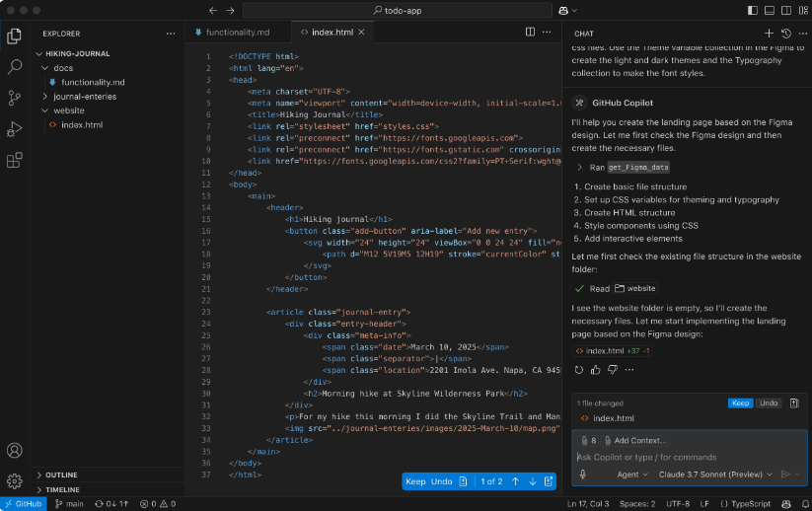812x511 pixels.
Task: Go forward with the navigation arrow
Action: pos(231,10)
